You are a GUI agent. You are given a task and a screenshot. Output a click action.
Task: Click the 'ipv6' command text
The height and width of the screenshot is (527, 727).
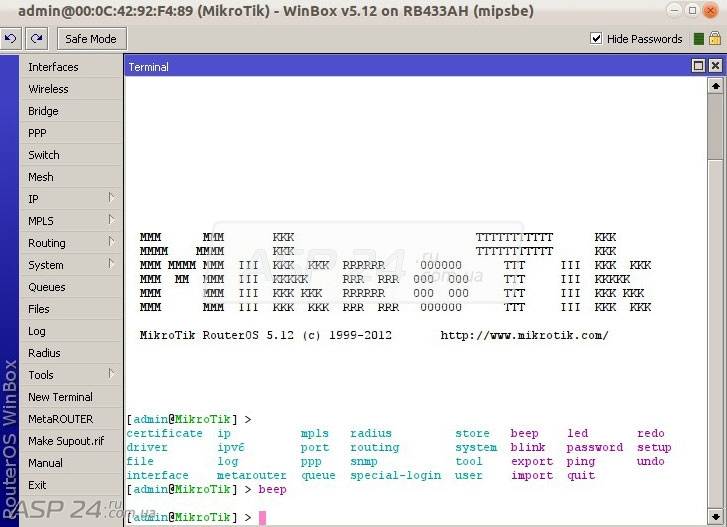[x=231, y=447]
